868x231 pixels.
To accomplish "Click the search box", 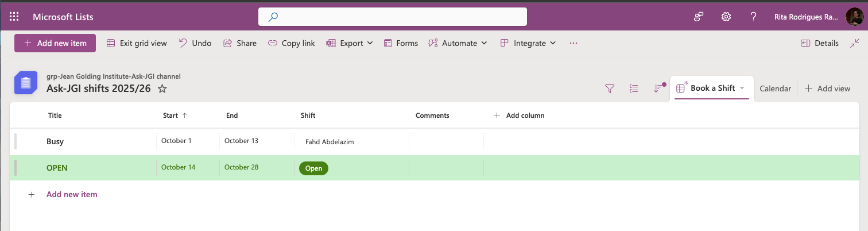I will coord(393,17).
